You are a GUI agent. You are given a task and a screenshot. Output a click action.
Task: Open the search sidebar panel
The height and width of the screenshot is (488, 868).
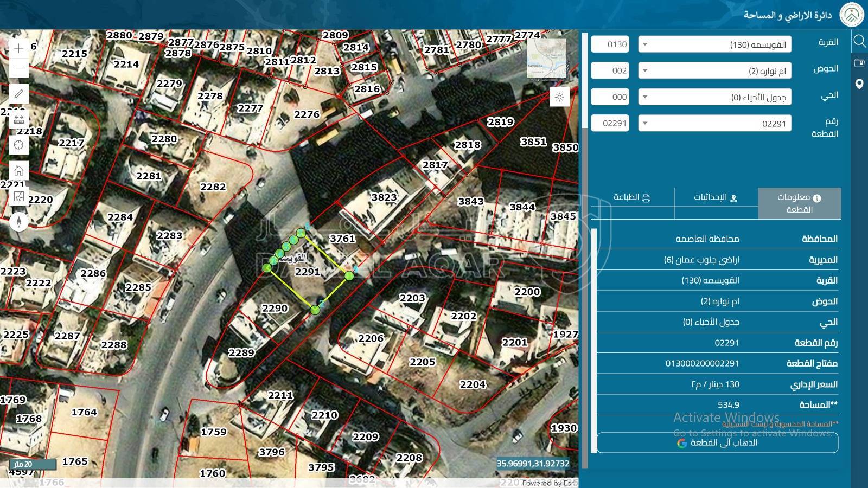click(x=859, y=41)
